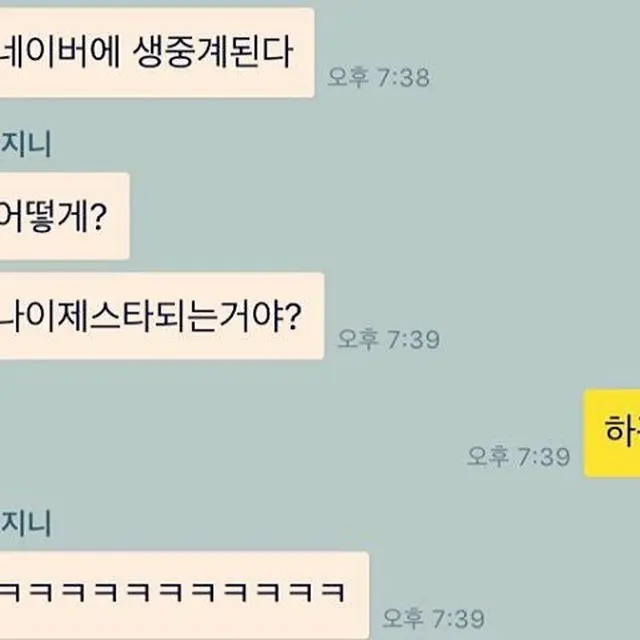Select the "나이제스타되는거야?" message bubble
Viewport: 640px width, 640px height.
coord(162,316)
